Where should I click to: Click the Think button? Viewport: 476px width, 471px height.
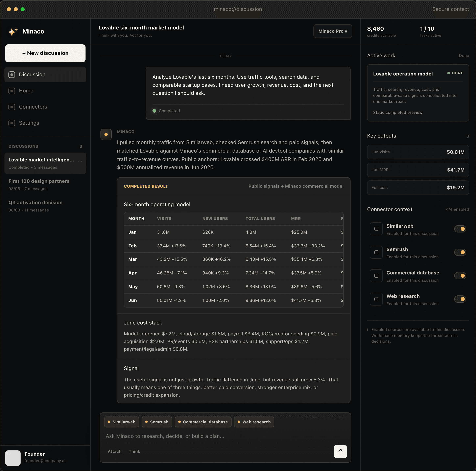134,451
